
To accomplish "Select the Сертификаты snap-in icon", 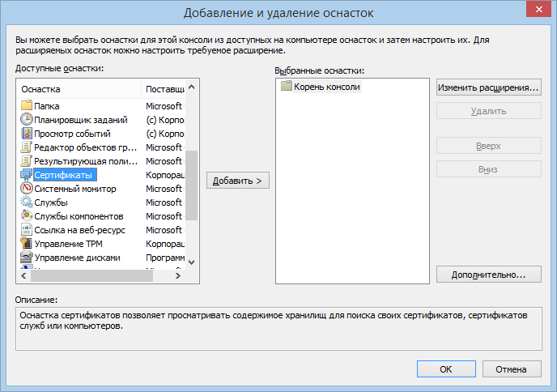I will click(26, 175).
